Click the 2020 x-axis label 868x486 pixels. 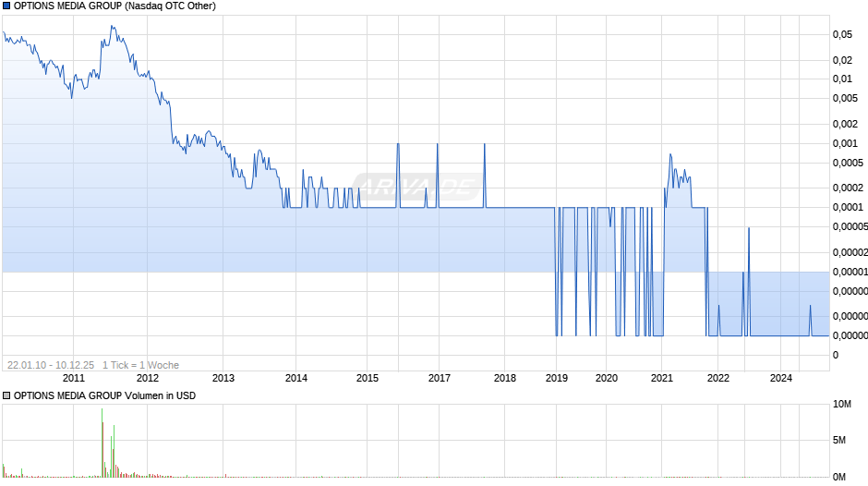tap(606, 378)
